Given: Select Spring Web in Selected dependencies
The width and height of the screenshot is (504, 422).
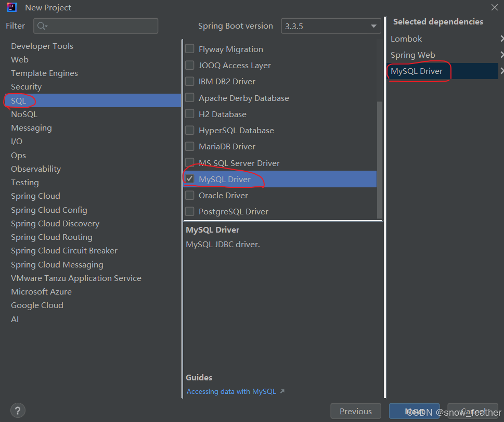Looking at the screenshot, I should pos(412,55).
